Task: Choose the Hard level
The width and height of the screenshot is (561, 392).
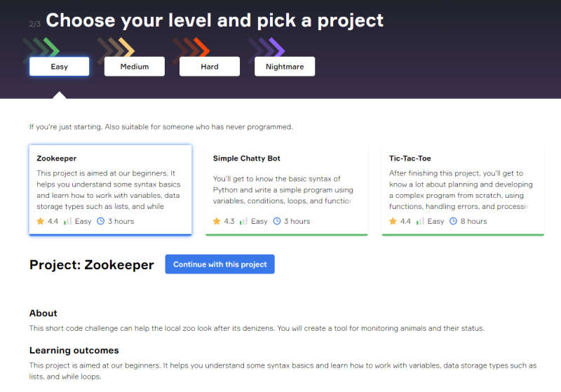Action: point(210,67)
